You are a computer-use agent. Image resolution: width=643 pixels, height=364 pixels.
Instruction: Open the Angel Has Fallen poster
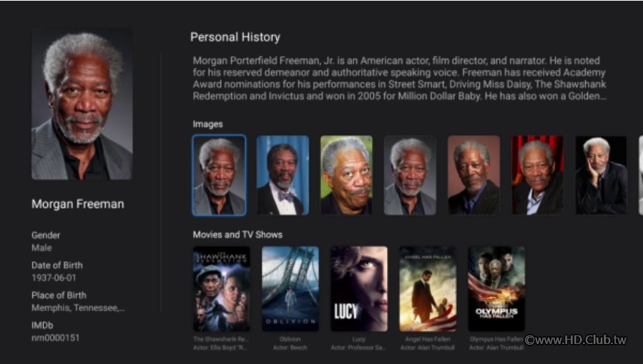[x=428, y=289]
